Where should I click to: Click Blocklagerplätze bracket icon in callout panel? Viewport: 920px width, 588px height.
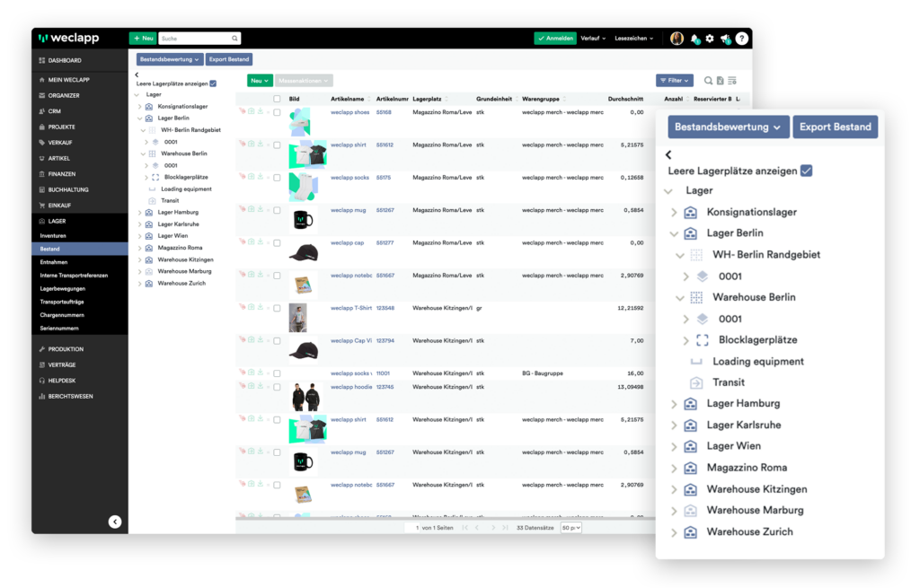click(703, 340)
